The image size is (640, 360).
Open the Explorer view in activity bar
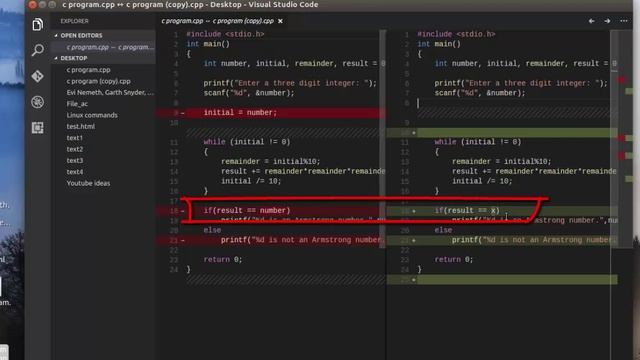(38, 24)
